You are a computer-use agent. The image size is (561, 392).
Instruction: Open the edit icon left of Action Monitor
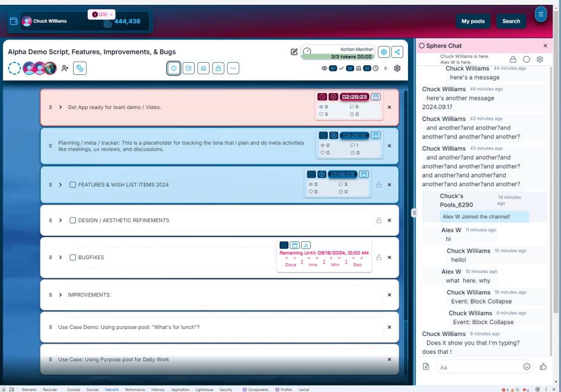coord(294,52)
